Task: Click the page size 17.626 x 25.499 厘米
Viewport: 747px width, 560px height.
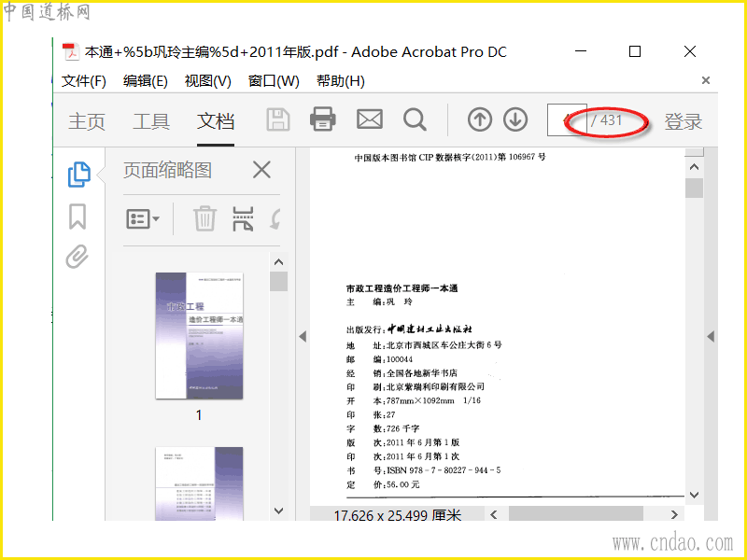Action: click(398, 515)
